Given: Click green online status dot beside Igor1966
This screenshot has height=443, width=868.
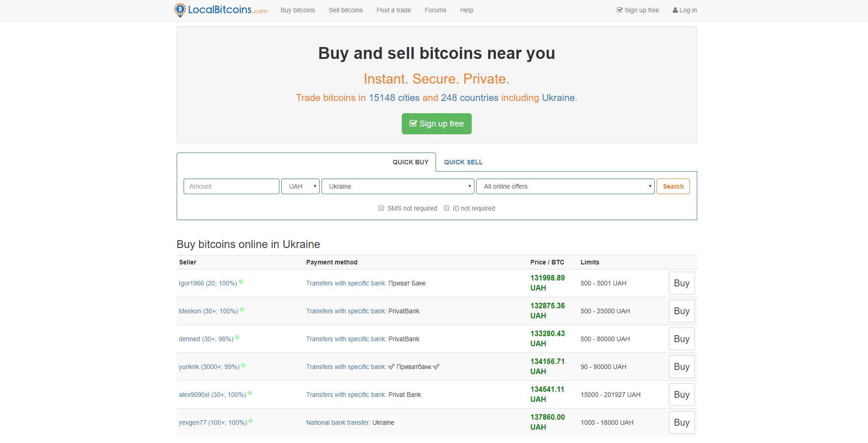Looking at the screenshot, I should 241,282.
